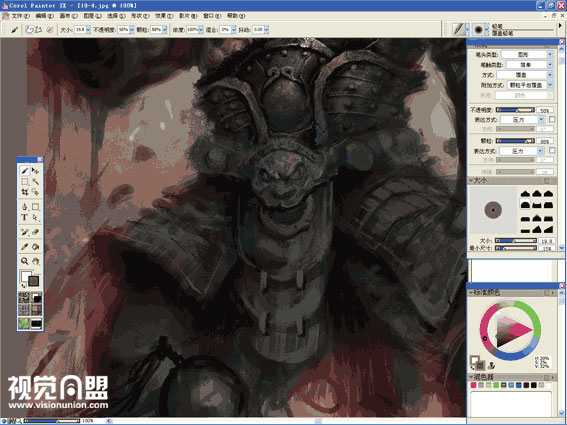Screen dimensions: 567x425
Task: Adjust the 颗粒 grain slider in brush panel
Action: point(515,141)
